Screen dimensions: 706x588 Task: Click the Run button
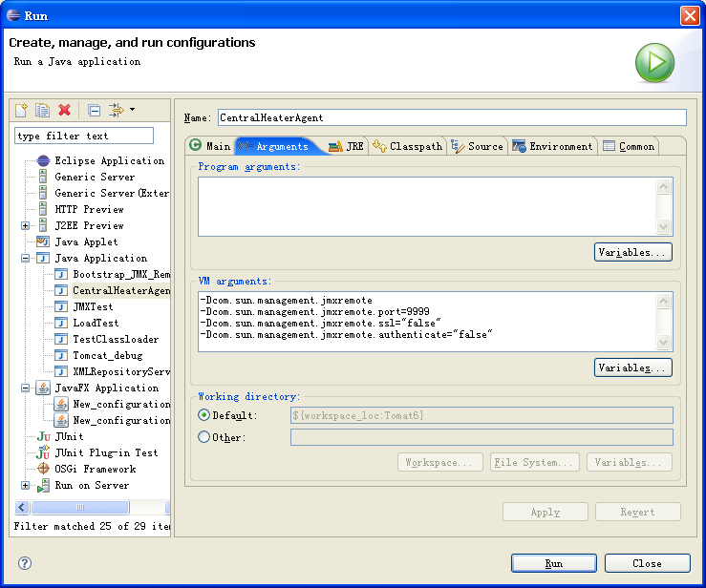[553, 563]
